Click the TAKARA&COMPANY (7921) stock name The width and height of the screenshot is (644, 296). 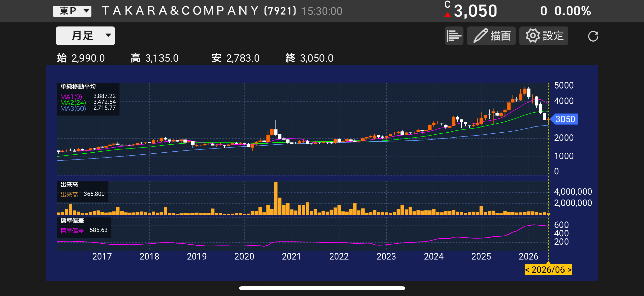click(199, 11)
